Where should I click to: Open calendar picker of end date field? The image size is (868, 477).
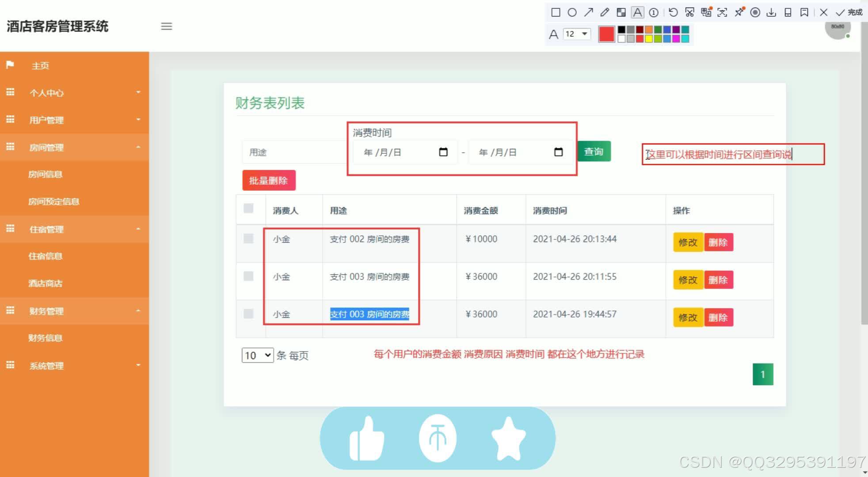[x=559, y=152]
